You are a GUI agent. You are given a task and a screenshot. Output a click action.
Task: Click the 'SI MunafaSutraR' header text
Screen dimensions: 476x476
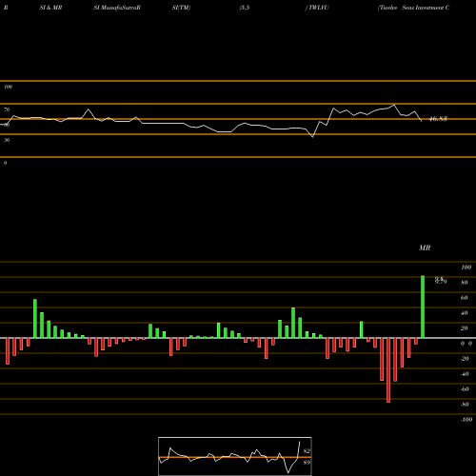pyautogui.click(x=117, y=8)
